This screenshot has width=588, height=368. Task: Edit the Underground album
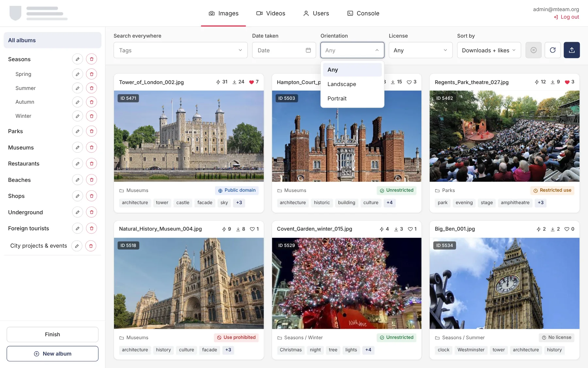click(x=77, y=212)
